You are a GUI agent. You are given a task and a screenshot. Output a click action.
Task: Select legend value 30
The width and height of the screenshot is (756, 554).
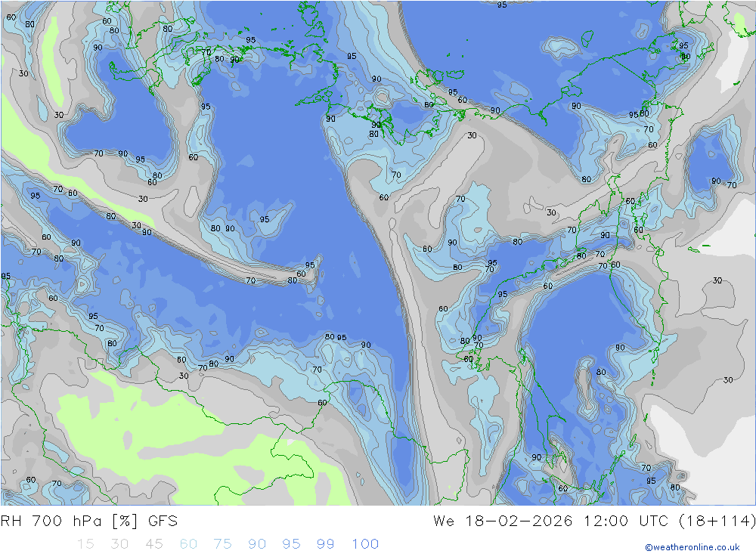(119, 544)
